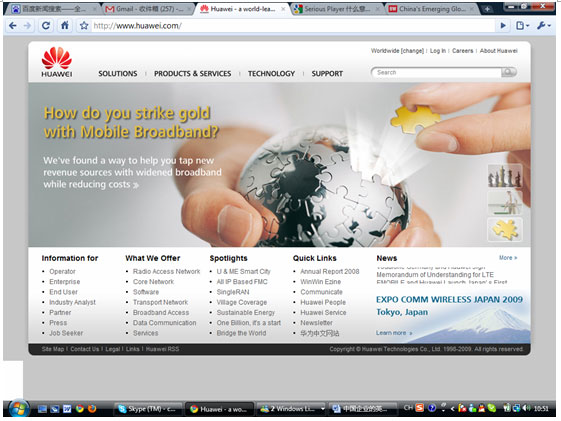561x421 pixels.
Task: Open the Chrome wrench tools menu
Action: [543, 26]
